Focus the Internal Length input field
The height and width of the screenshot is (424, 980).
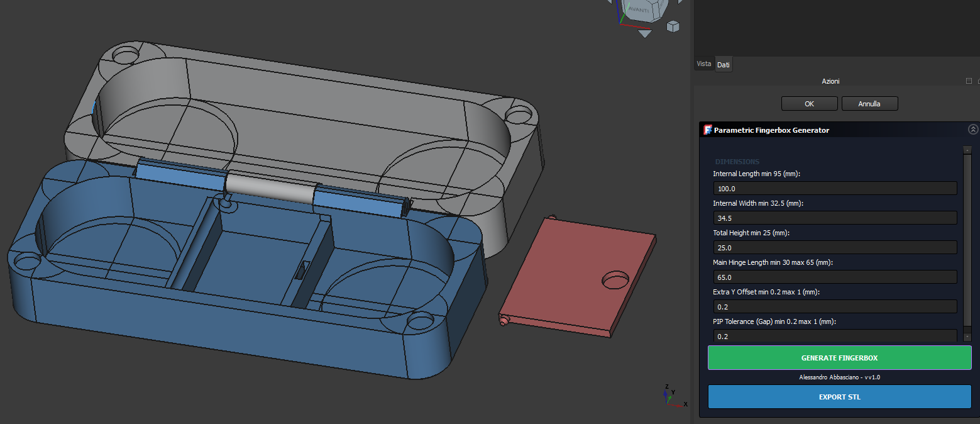point(835,189)
